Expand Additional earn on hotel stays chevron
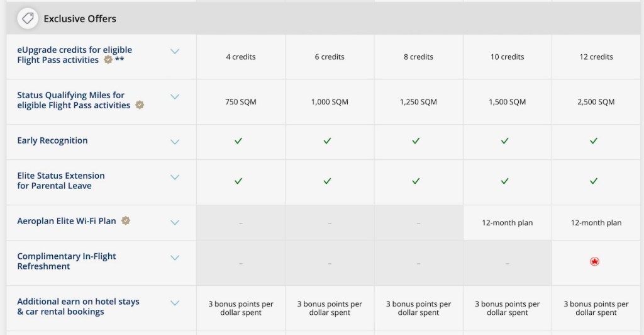Viewport: 644px width, 335px height. tap(175, 304)
